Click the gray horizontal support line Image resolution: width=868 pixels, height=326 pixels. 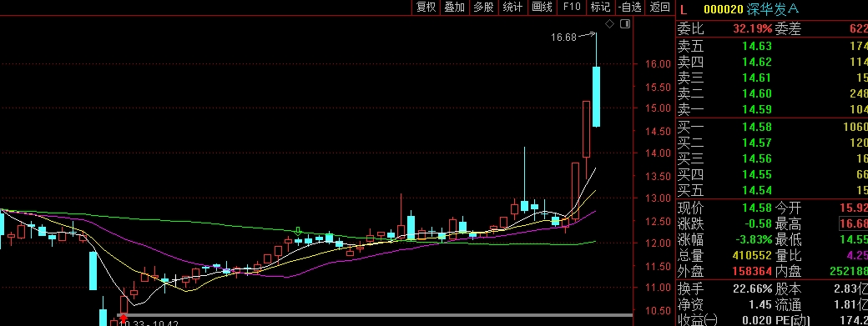pos(375,315)
